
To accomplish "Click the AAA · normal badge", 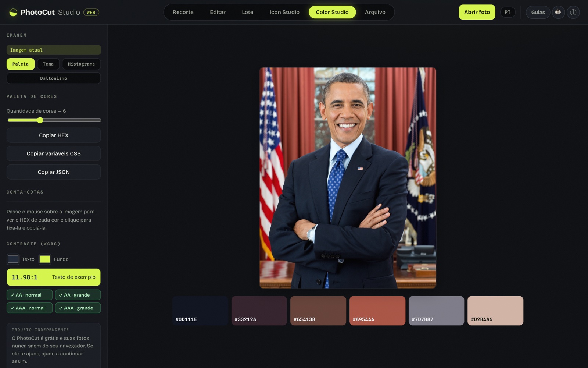I will pos(29,308).
